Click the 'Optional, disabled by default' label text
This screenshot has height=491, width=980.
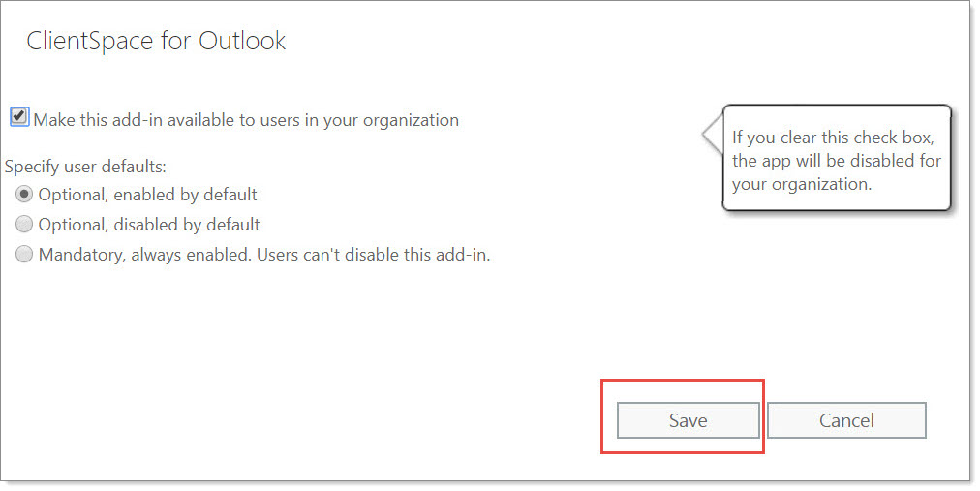click(x=149, y=225)
